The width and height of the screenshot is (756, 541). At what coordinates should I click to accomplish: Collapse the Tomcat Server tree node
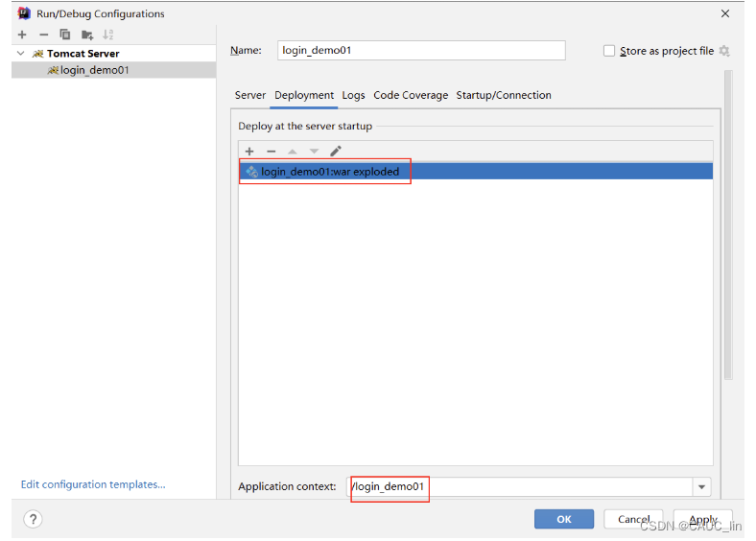pyautogui.click(x=21, y=54)
